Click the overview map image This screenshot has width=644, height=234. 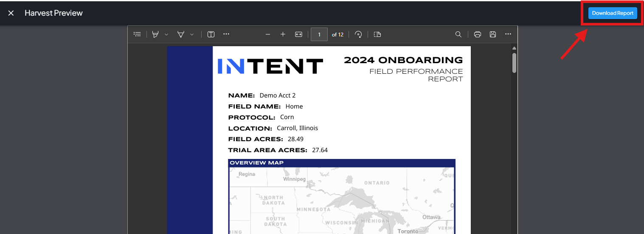point(342,201)
